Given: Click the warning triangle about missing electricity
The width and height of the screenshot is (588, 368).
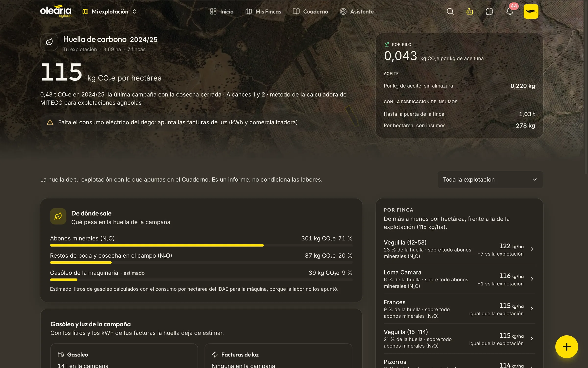Looking at the screenshot, I should click(50, 122).
